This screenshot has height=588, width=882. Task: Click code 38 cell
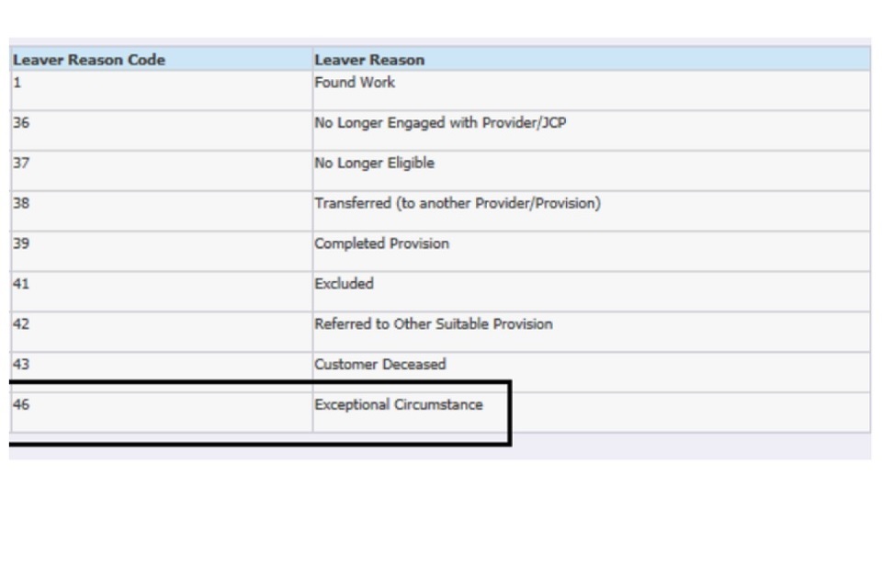coord(20,204)
